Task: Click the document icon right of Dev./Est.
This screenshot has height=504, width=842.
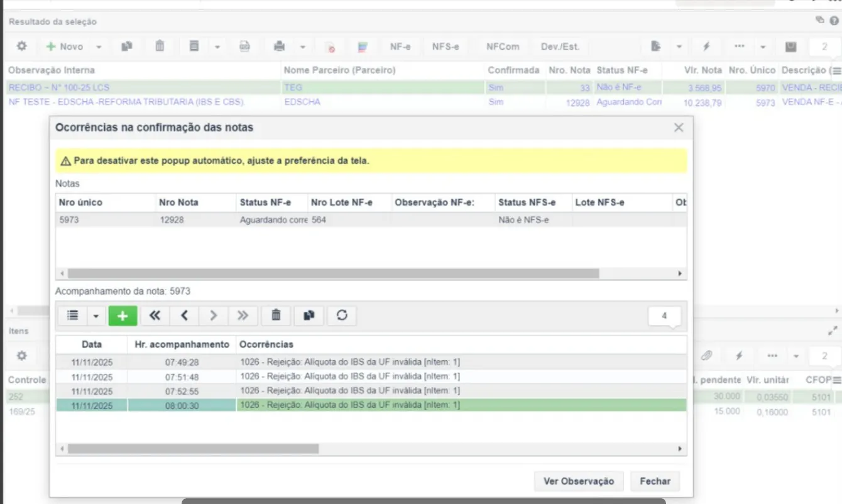Action: [656, 47]
